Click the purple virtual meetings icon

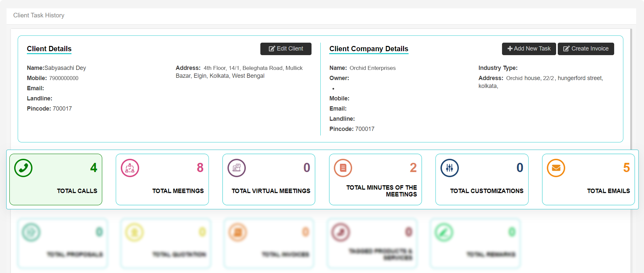click(x=236, y=168)
